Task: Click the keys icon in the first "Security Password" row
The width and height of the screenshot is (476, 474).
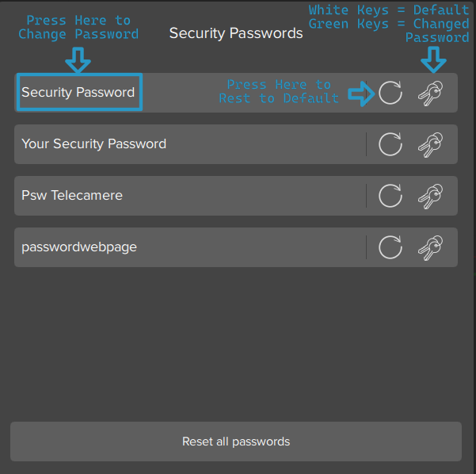Action: click(x=430, y=93)
